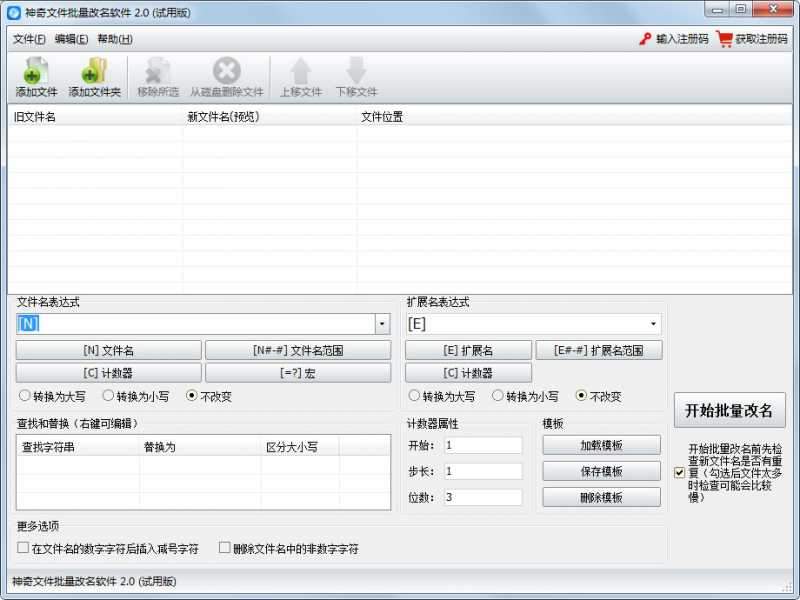Click the 保存模板 (Save Template) button
Image resolution: width=800 pixels, height=600 pixels.
[599, 471]
